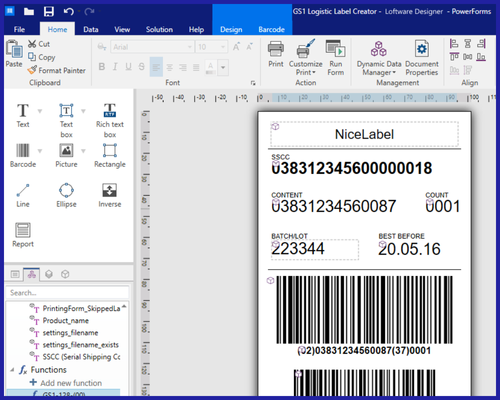The width and height of the screenshot is (500, 400).
Task: Switch to the Design ribbon tab
Action: point(231,29)
